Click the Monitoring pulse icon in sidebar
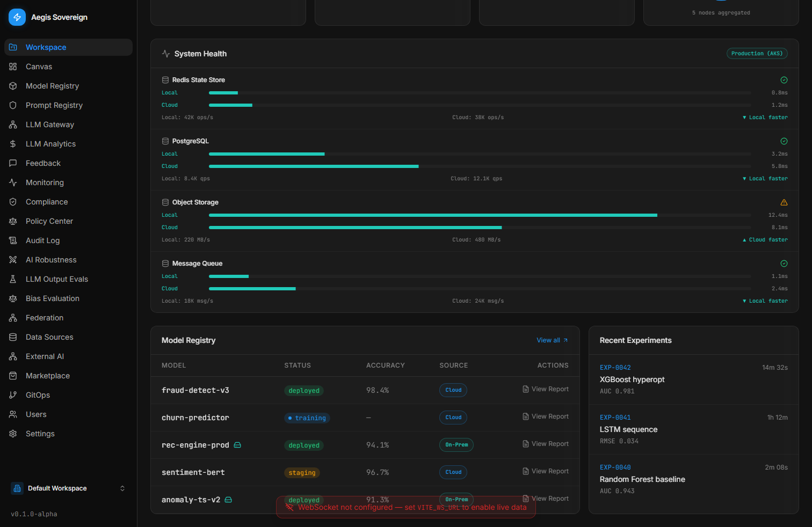 click(x=13, y=182)
